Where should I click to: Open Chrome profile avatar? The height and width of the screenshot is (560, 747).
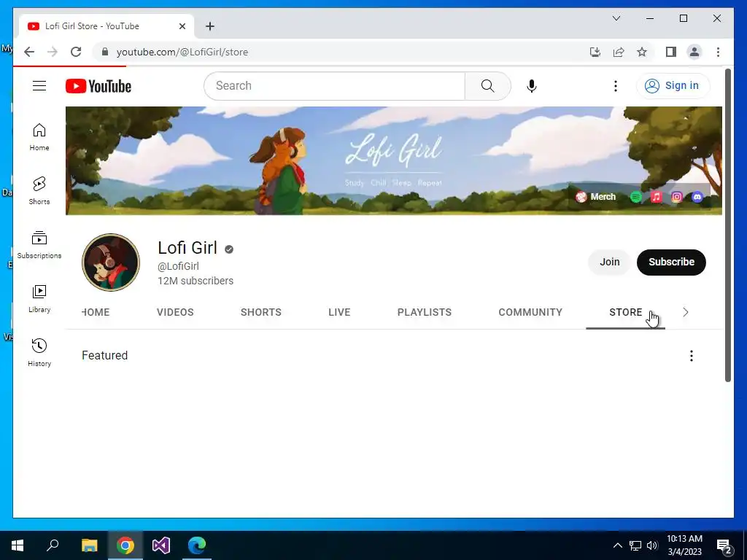click(x=694, y=52)
